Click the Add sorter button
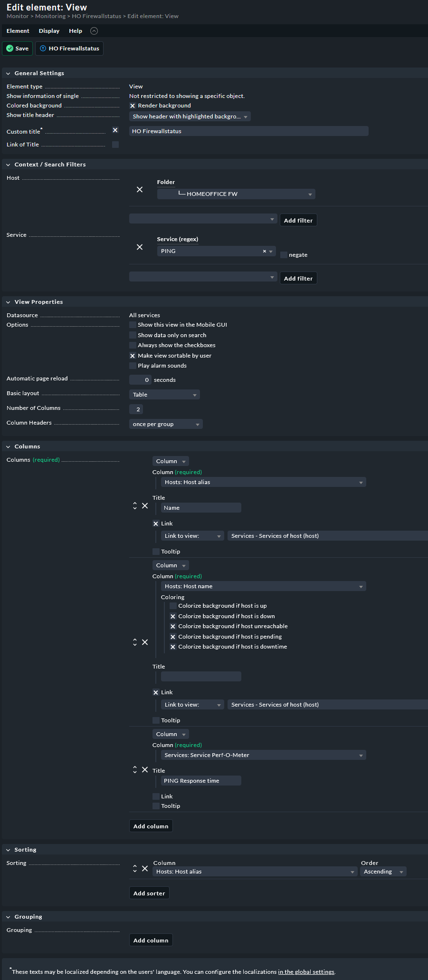Image resolution: width=428 pixels, height=980 pixels. [149, 893]
